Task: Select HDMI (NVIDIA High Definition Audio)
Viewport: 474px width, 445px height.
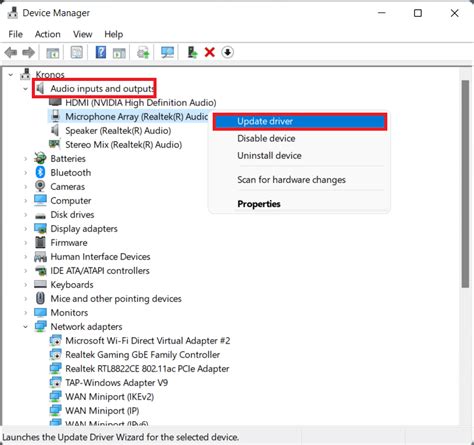Action: 141,102
